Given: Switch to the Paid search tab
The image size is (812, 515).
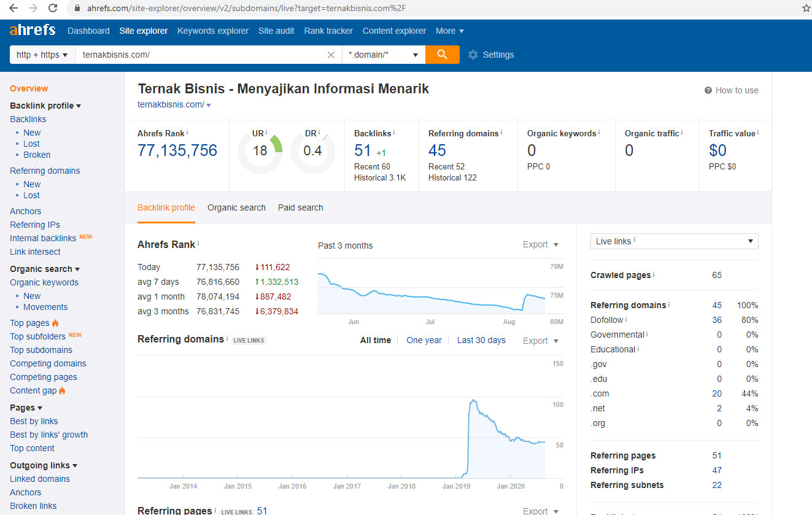Looking at the screenshot, I should 301,207.
